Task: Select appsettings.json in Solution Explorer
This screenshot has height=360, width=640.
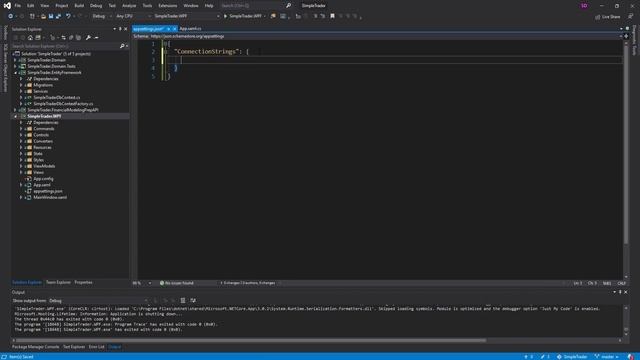Action: (48, 191)
